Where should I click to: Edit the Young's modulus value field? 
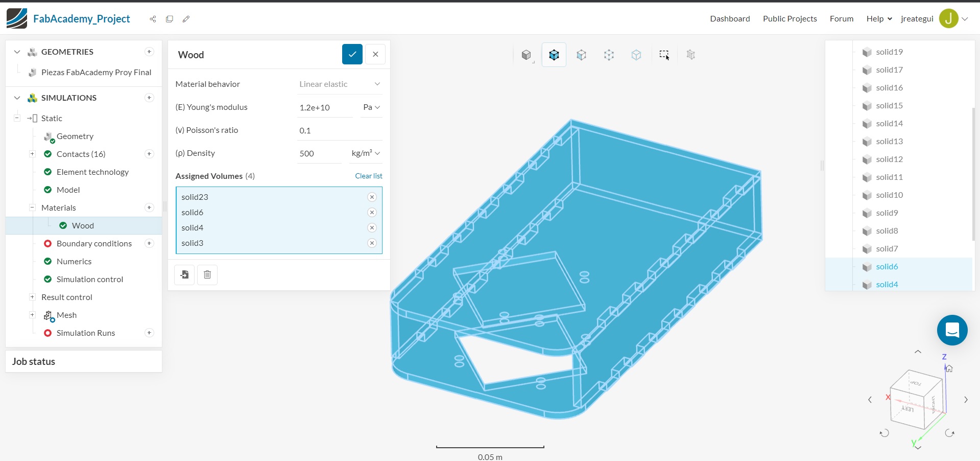pyautogui.click(x=325, y=107)
